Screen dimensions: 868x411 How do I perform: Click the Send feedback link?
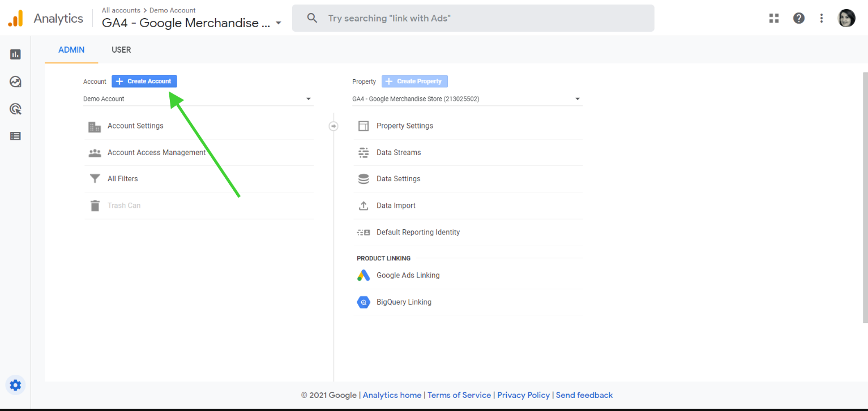tap(584, 395)
